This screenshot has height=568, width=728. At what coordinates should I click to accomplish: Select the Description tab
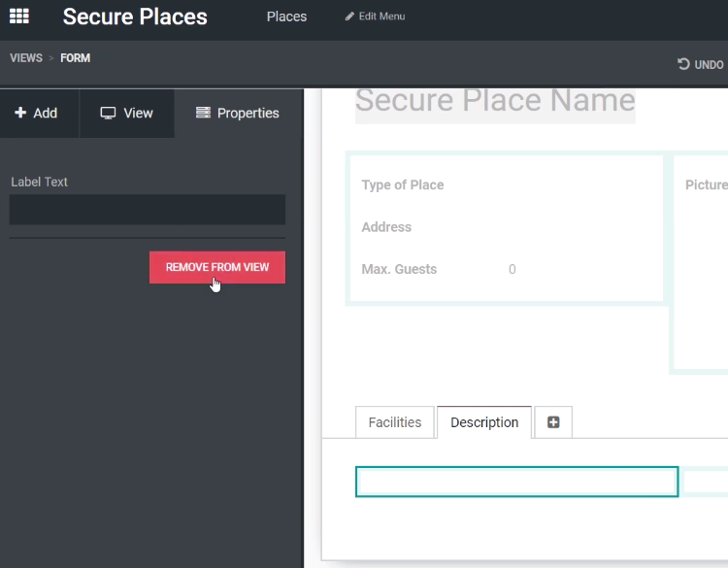click(484, 422)
